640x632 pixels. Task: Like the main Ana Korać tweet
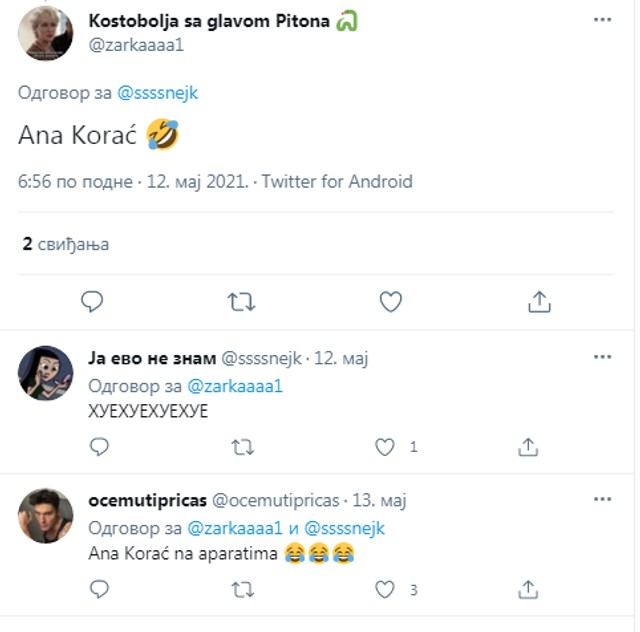(x=390, y=301)
